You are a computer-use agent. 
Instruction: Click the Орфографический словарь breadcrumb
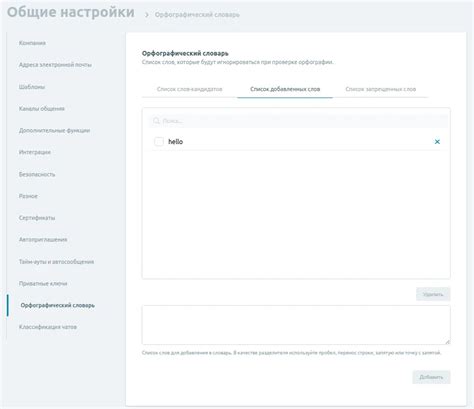tap(197, 15)
